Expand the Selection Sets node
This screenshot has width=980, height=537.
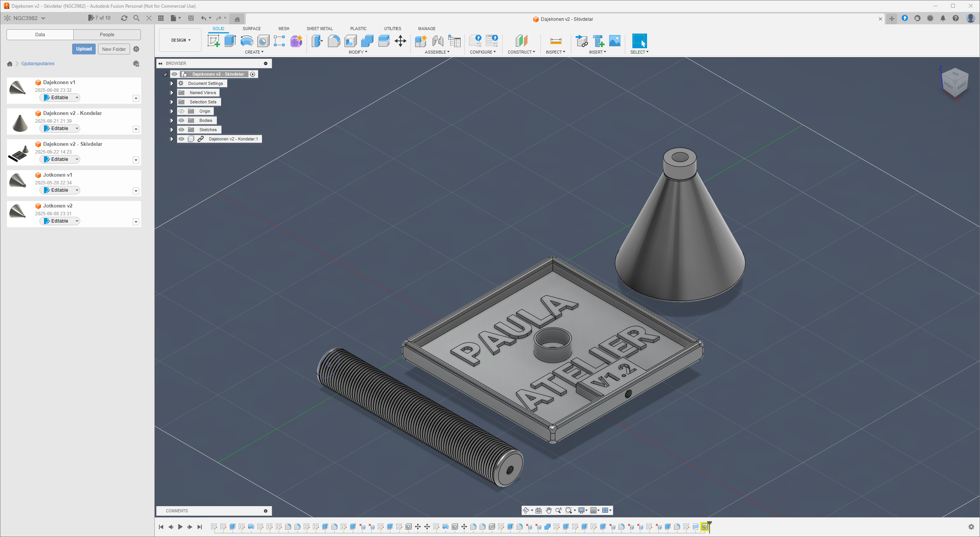click(172, 102)
